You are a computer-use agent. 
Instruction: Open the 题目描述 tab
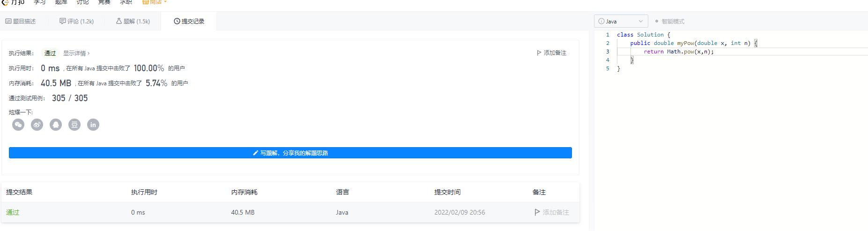pyautogui.click(x=21, y=21)
